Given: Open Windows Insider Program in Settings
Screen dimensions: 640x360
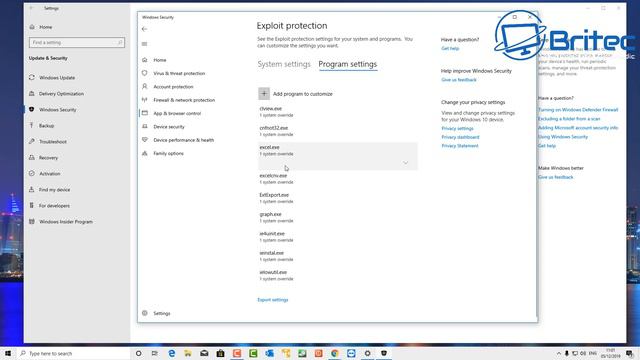Looking at the screenshot, I should coord(66,222).
